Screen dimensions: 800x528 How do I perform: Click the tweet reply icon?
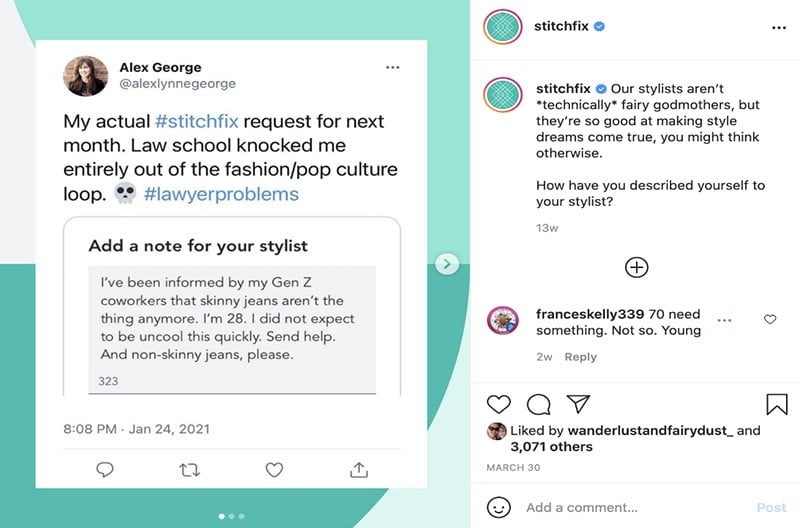coord(105,469)
